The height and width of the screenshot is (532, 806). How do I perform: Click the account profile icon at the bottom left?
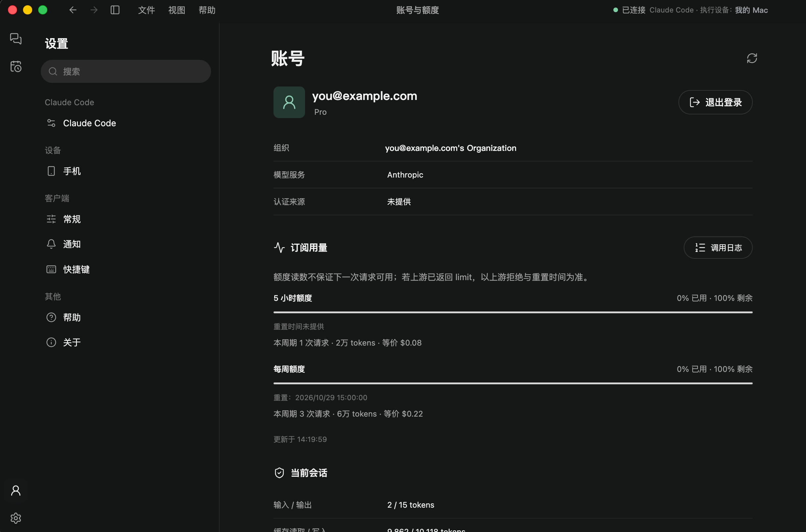(x=15, y=491)
